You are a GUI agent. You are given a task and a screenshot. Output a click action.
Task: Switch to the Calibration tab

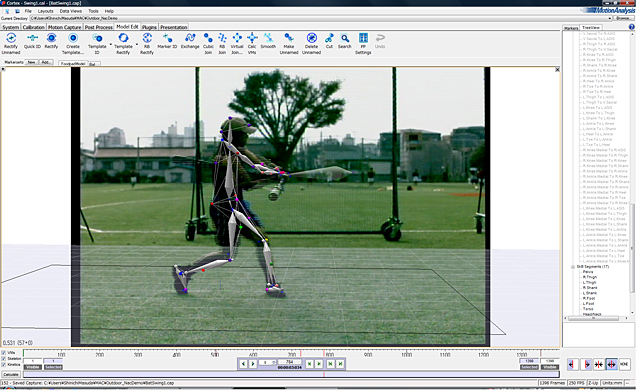click(x=34, y=27)
